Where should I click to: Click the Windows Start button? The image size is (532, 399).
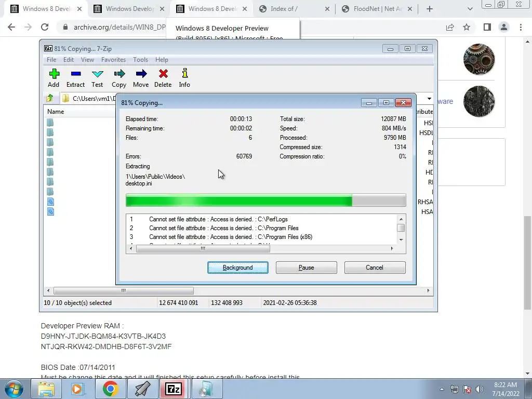14,389
